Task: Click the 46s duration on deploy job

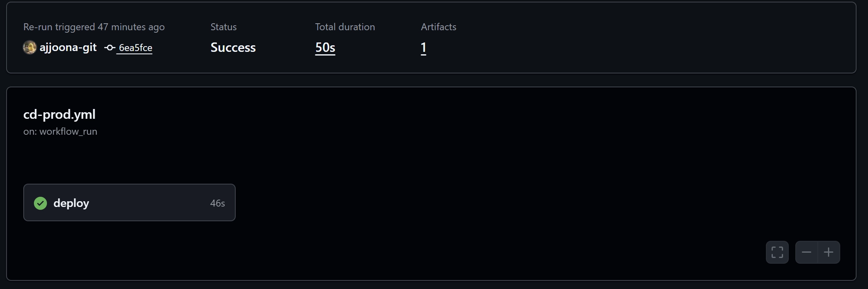Action: (x=217, y=203)
